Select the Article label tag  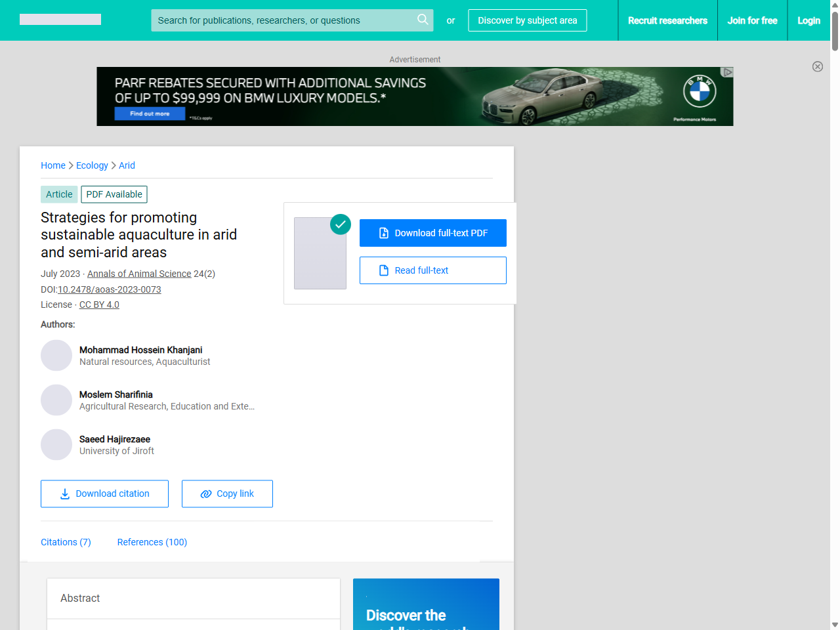pos(58,194)
